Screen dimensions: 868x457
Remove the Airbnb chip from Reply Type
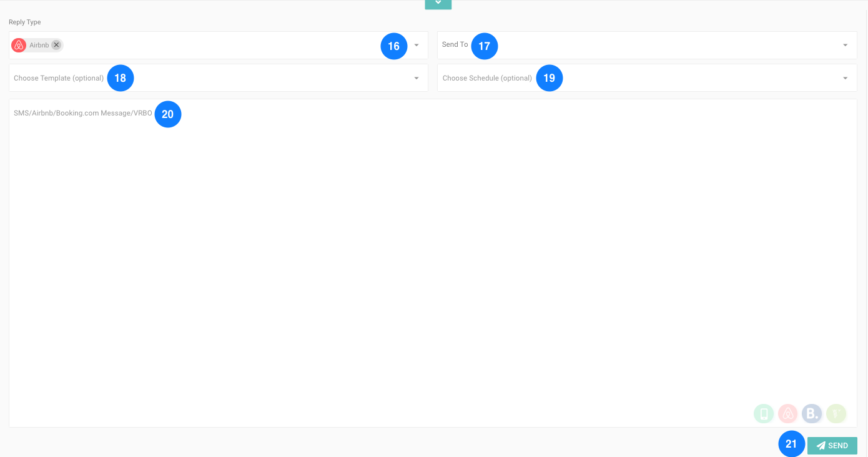click(56, 45)
